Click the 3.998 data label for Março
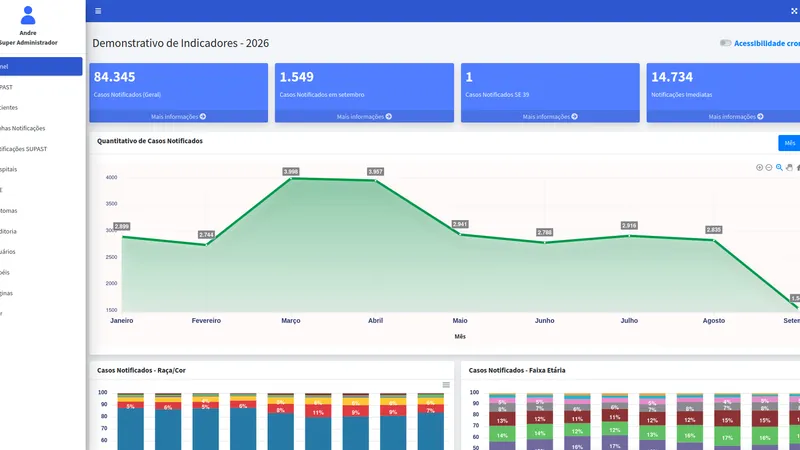Viewport: 800px width, 450px height. point(291,171)
